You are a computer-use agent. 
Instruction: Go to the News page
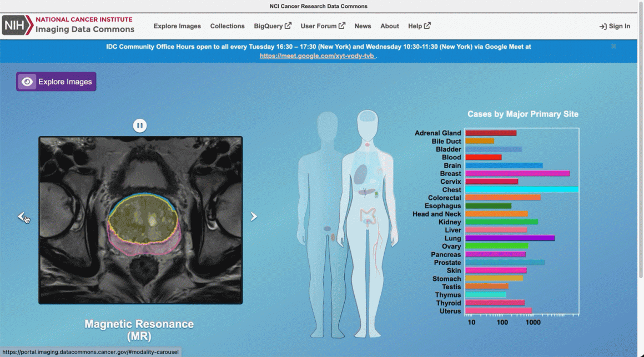point(363,26)
